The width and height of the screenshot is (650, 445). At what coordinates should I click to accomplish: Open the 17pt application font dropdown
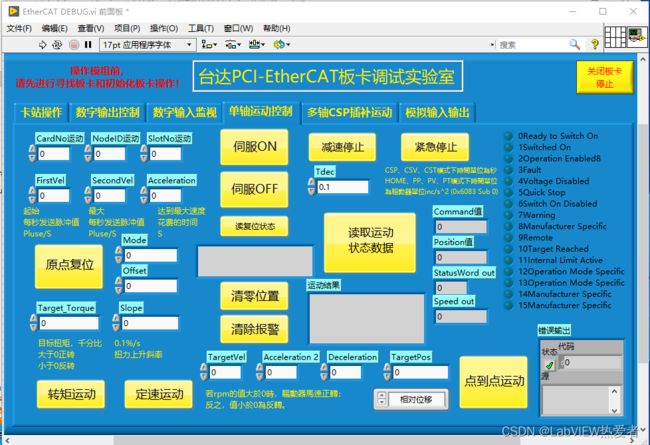point(147,44)
